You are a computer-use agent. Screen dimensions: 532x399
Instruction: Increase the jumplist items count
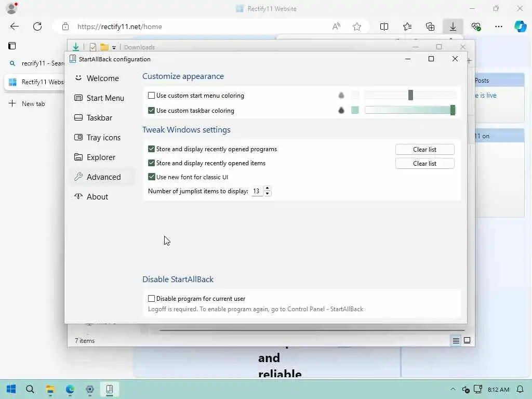pos(268,188)
